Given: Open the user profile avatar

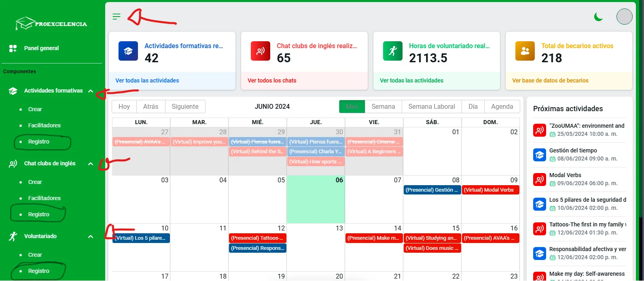Looking at the screenshot, I should (x=624, y=17).
